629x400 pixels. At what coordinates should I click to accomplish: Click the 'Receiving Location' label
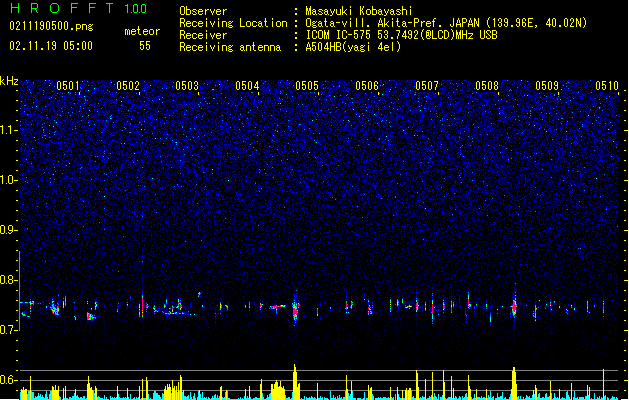coord(233,23)
